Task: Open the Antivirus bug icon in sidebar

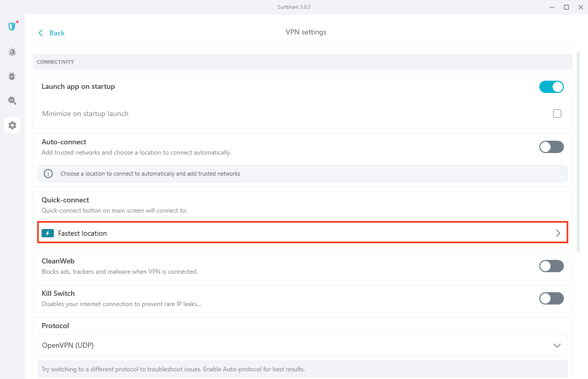Action: [12, 76]
